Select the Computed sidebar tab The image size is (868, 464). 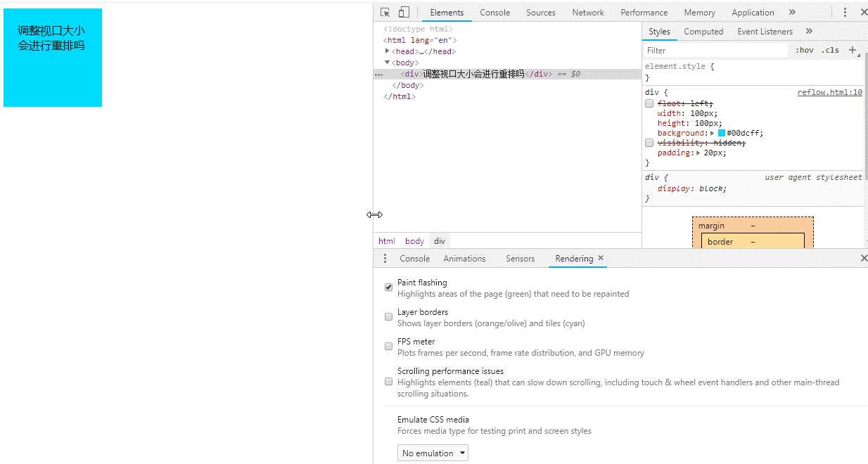[x=703, y=32]
